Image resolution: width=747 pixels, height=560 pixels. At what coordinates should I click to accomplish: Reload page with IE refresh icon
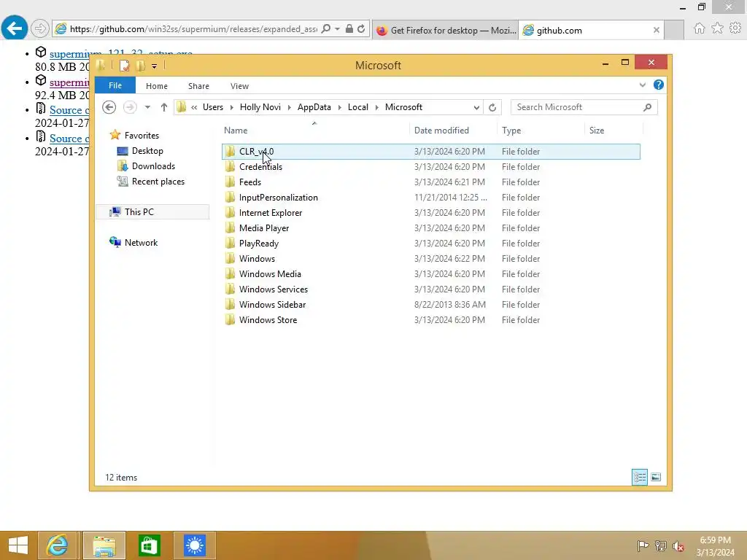click(361, 29)
